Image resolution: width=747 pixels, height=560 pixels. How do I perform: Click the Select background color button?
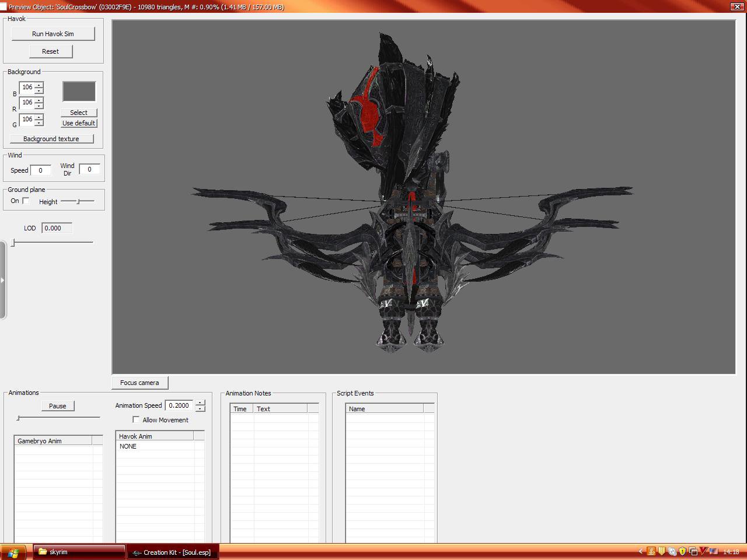click(x=79, y=113)
